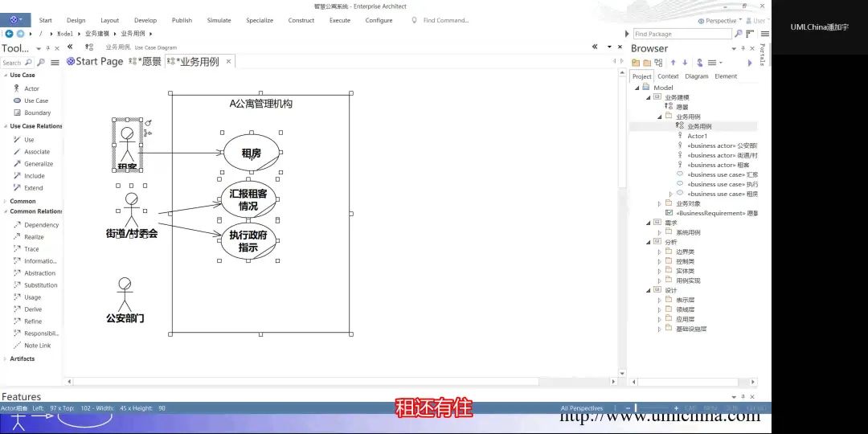The width and height of the screenshot is (868, 434).
Task: Open the Configure ribbon tab
Action: point(379,20)
